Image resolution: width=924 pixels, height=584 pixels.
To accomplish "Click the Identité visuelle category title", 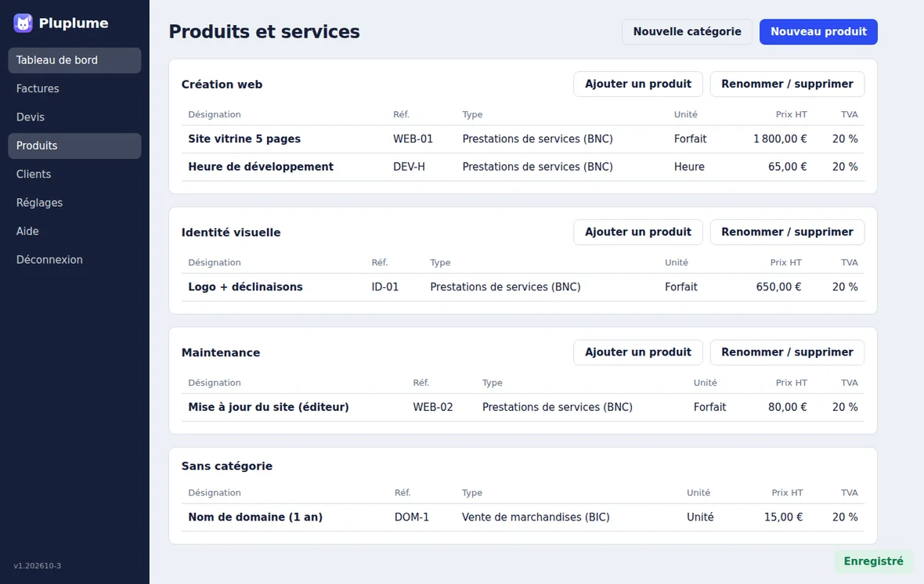I will pyautogui.click(x=231, y=233).
